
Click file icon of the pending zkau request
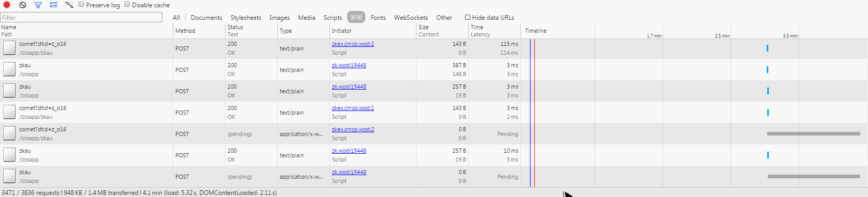coord(9,176)
